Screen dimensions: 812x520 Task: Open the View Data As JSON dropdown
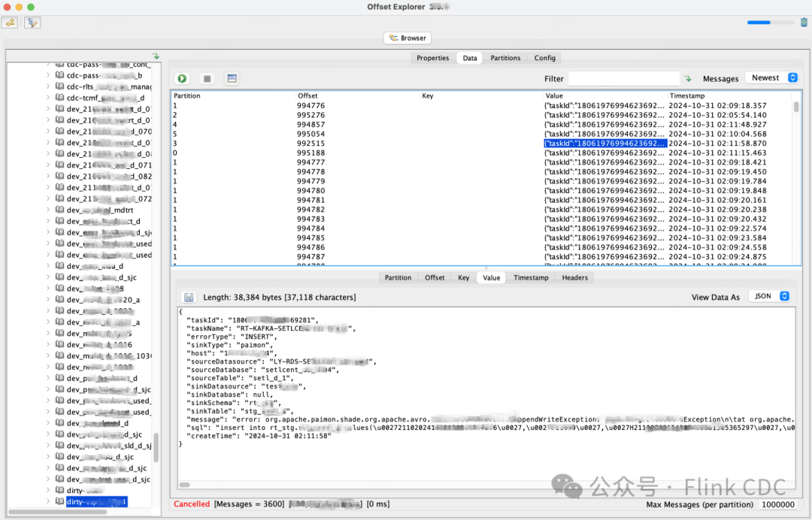pyautogui.click(x=770, y=297)
